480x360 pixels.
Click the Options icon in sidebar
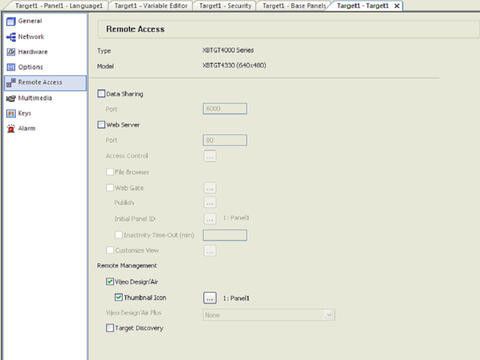point(11,67)
